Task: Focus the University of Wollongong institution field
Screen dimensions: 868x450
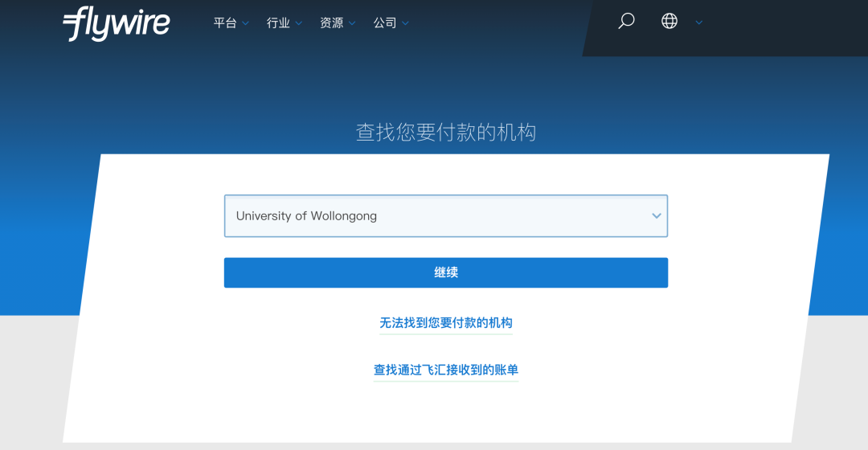Action: pyautogui.click(x=445, y=216)
